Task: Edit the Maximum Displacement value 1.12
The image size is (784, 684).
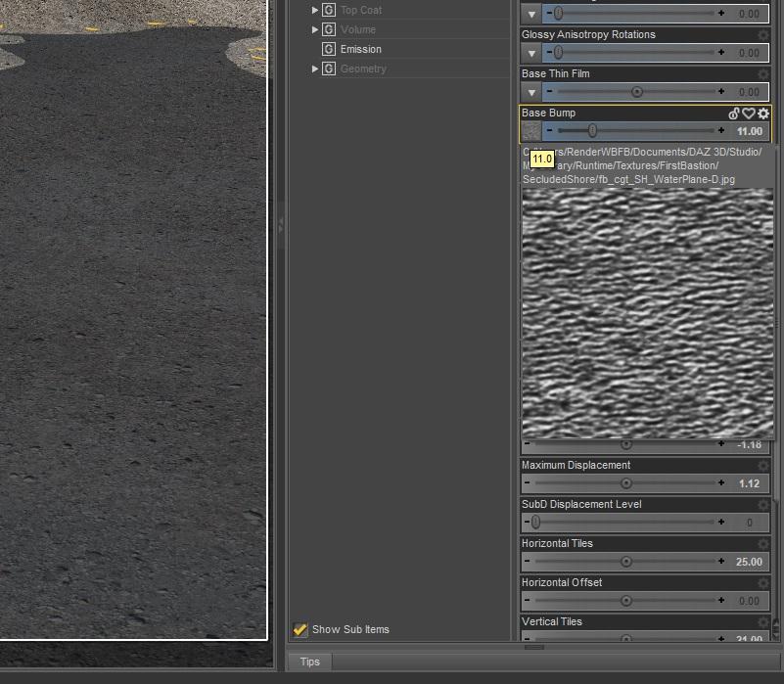Action: tap(749, 483)
